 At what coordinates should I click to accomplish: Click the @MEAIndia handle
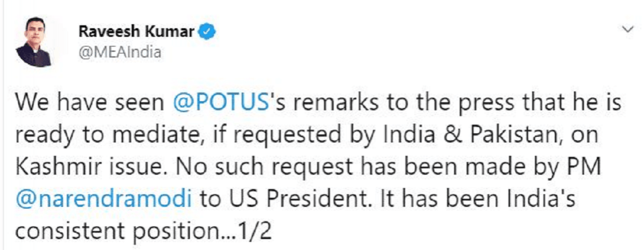[119, 53]
